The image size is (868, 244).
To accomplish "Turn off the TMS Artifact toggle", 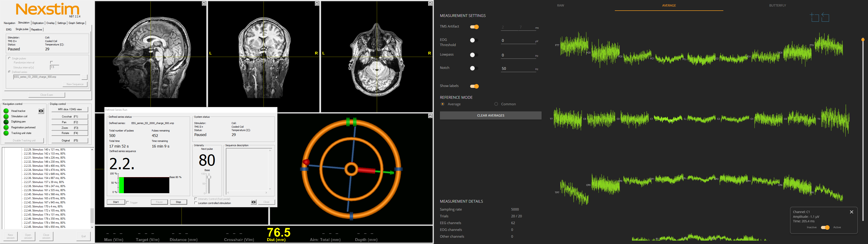I will [x=474, y=27].
